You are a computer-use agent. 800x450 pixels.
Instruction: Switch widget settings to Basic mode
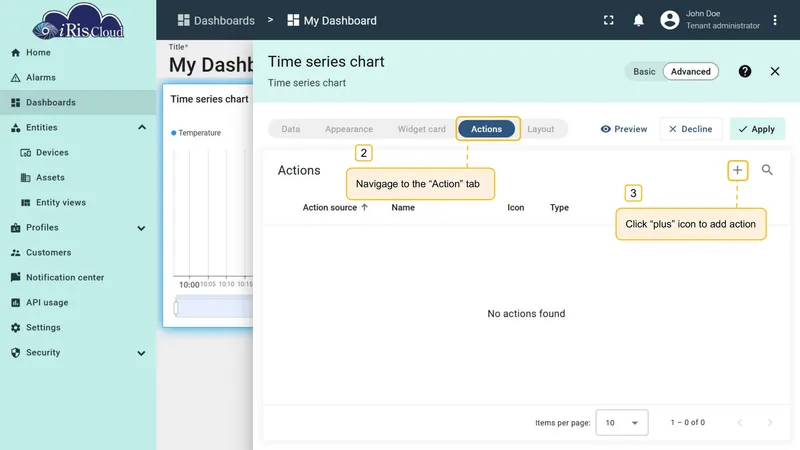[644, 71]
